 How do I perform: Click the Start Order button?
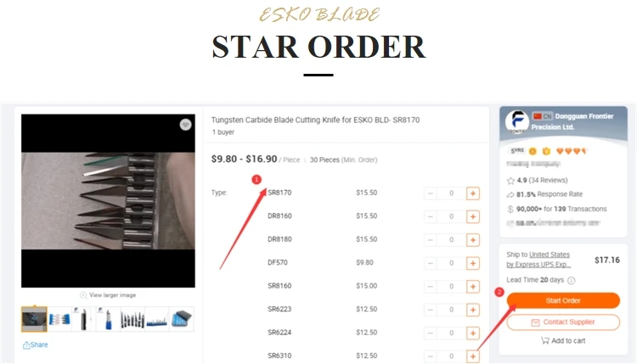(563, 300)
